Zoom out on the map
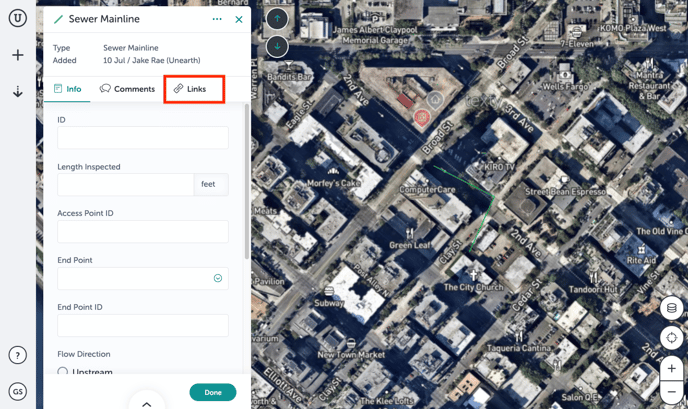Viewport: 688px width, 409px height. click(671, 391)
